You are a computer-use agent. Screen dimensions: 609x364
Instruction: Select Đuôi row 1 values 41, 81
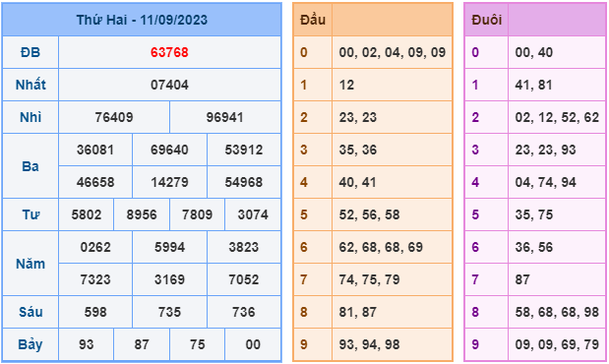point(533,85)
